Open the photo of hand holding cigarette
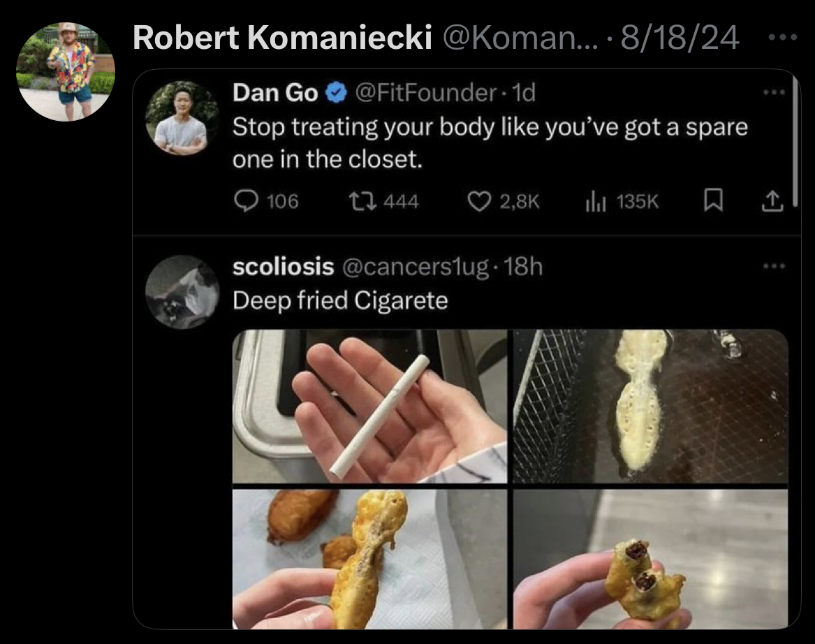Viewport: 815px width, 644px height. tap(370, 406)
